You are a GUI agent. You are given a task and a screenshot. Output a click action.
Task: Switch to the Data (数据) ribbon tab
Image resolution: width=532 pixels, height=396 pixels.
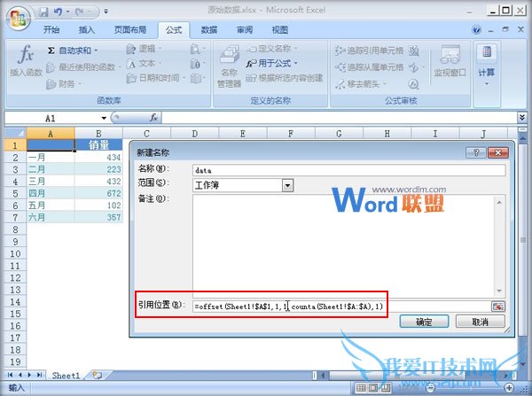coord(209,29)
